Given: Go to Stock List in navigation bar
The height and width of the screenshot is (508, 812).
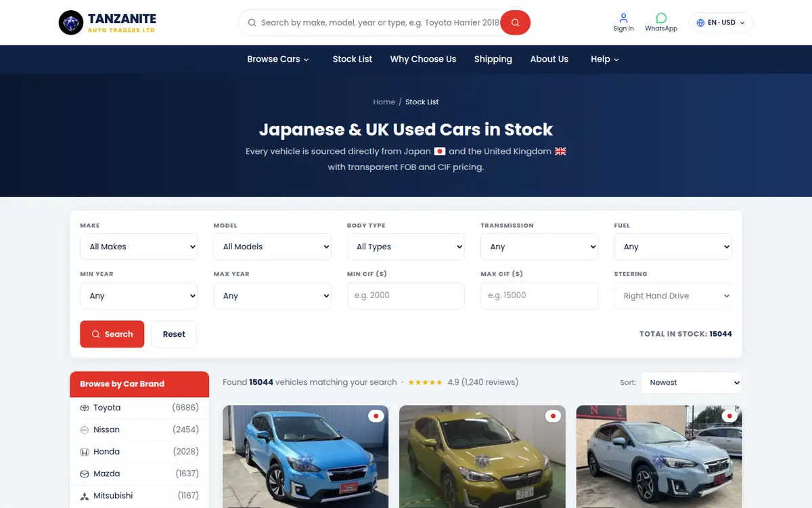Looking at the screenshot, I should point(353,59).
